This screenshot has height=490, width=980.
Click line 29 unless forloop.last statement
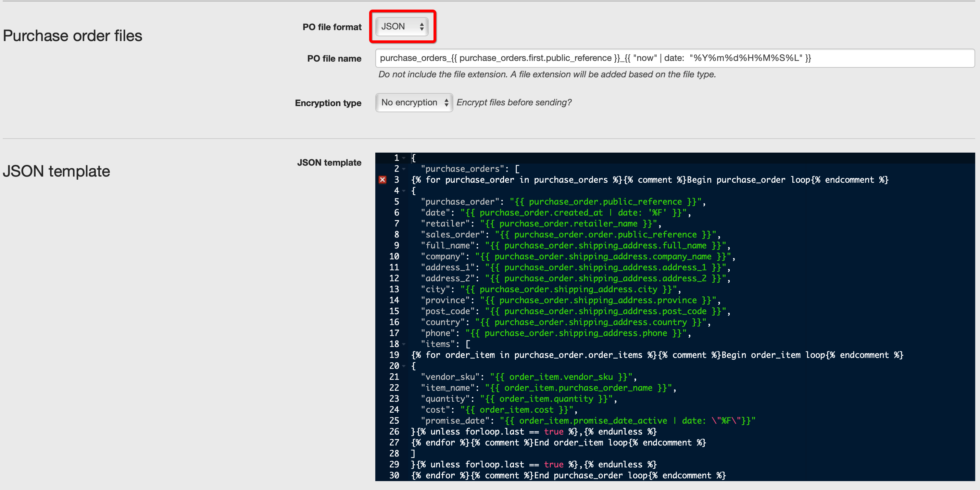(x=534, y=465)
